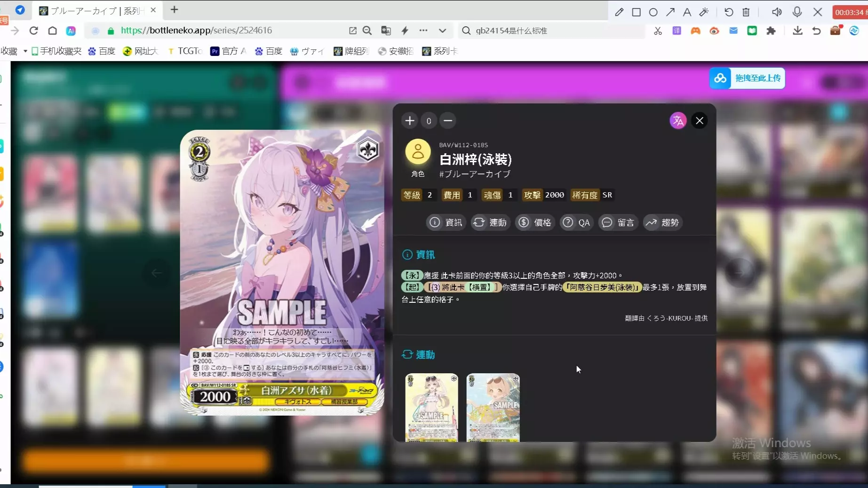Reload the current page
This screenshot has height=488, width=868.
coord(33,31)
